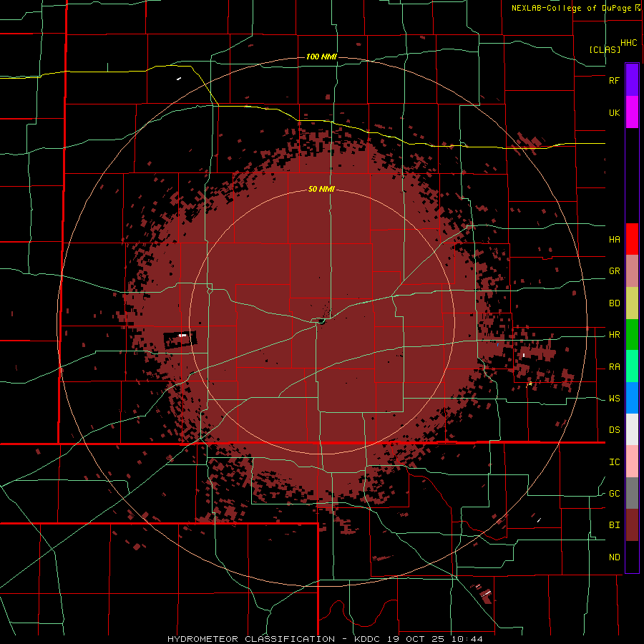Image resolution: width=644 pixels, height=644 pixels.
Task: Click the [CLAS] units label
Action: point(605,49)
